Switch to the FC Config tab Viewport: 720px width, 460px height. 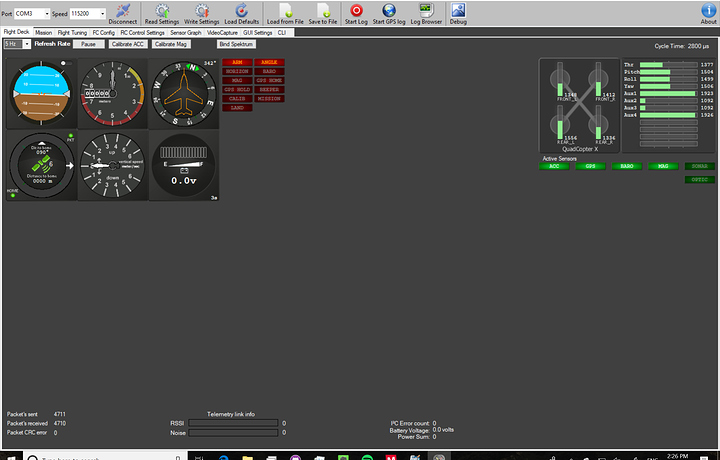104,33
